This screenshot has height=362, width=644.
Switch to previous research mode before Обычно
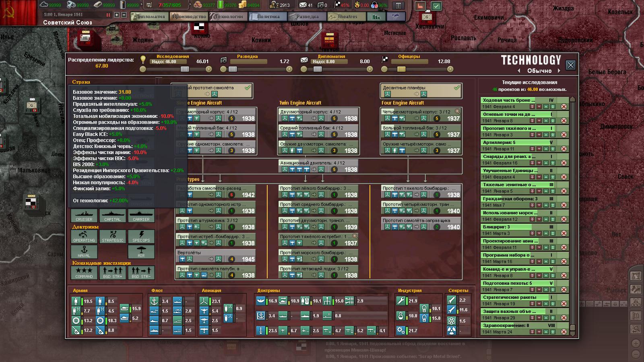point(519,71)
